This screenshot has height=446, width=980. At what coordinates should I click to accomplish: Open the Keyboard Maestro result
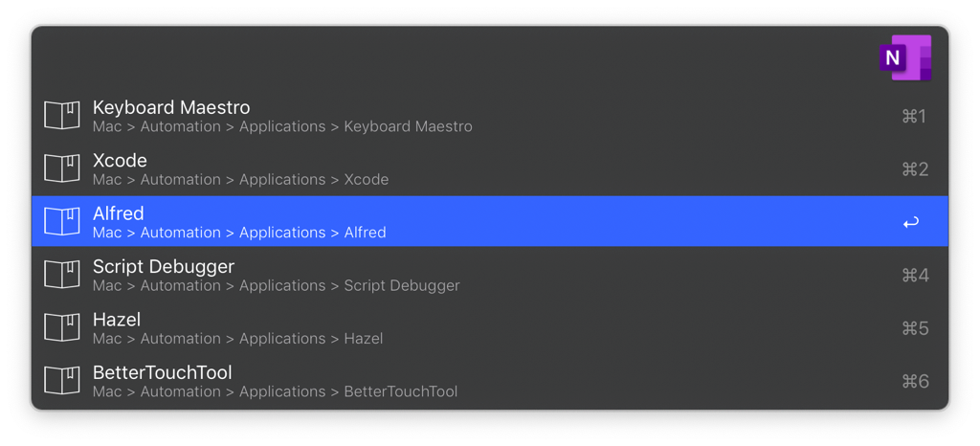coord(171,108)
